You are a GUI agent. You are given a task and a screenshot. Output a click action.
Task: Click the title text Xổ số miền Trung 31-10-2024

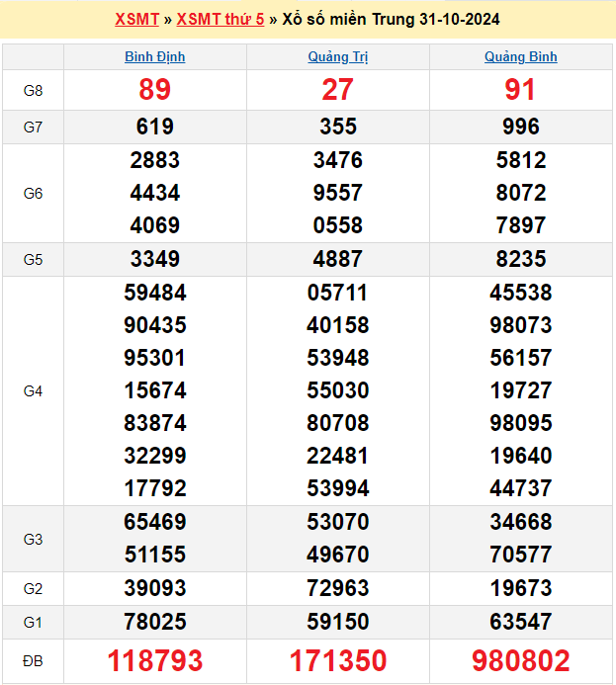pyautogui.click(x=391, y=19)
